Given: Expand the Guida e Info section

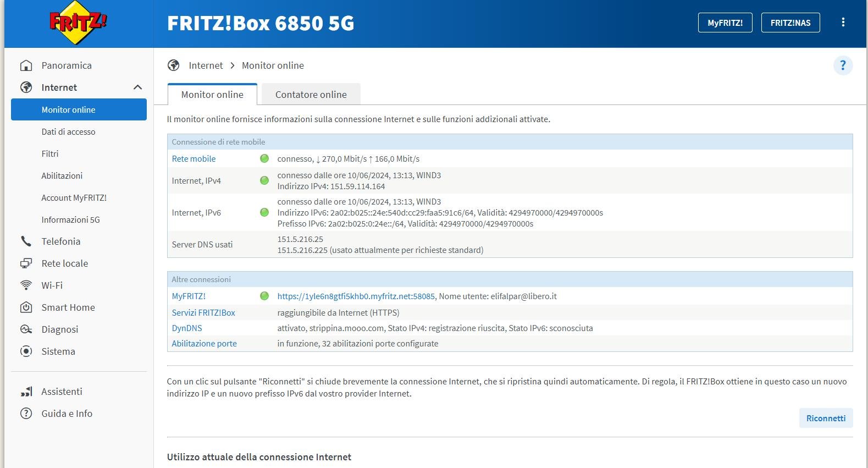Looking at the screenshot, I should click(67, 414).
